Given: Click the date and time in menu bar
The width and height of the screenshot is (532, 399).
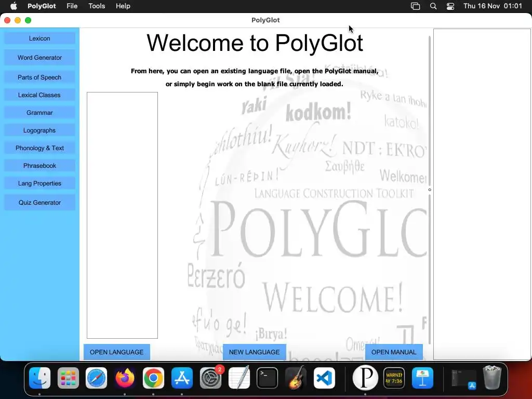Looking at the screenshot, I should tap(493, 6).
